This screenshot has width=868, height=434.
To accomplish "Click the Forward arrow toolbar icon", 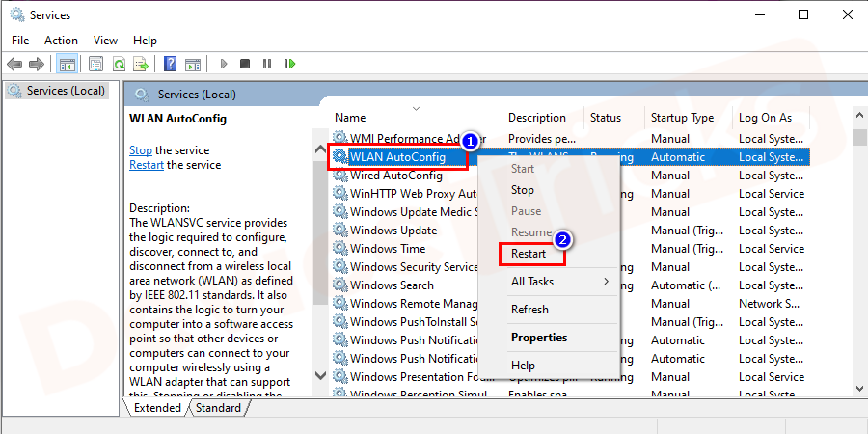I will click(x=37, y=65).
